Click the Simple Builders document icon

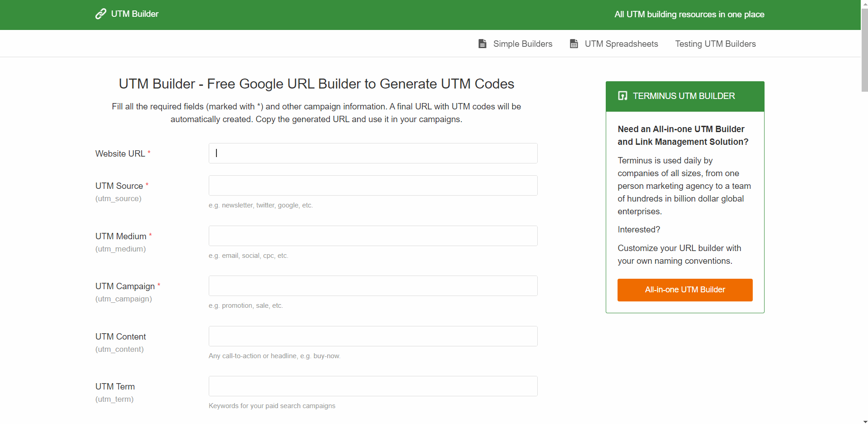coord(482,44)
